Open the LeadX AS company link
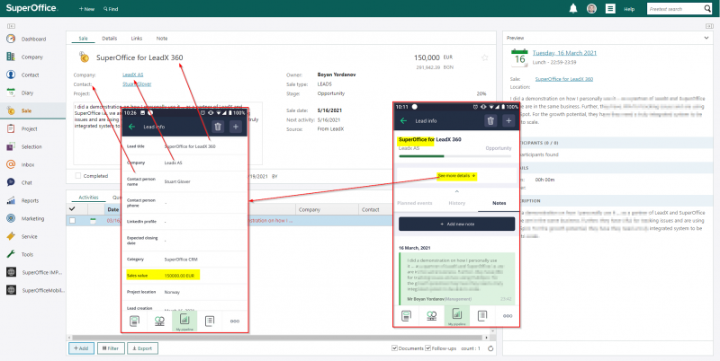The height and width of the screenshot is (361, 720). click(x=133, y=75)
